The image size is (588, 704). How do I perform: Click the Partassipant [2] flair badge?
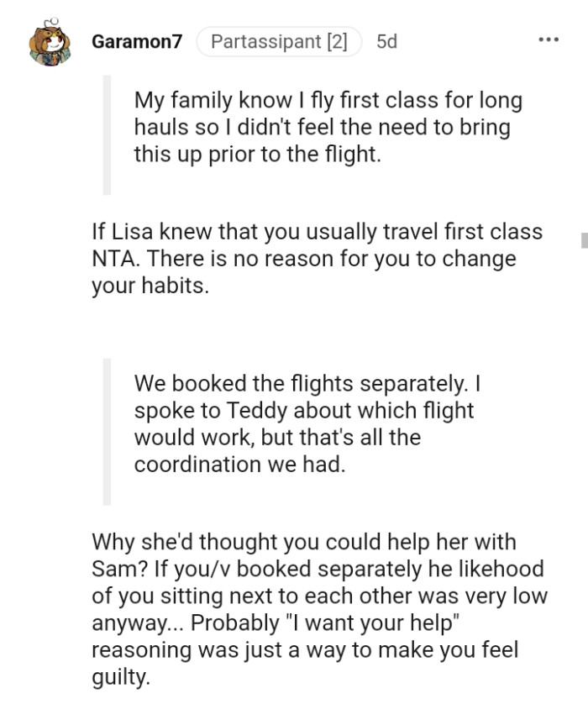click(279, 41)
